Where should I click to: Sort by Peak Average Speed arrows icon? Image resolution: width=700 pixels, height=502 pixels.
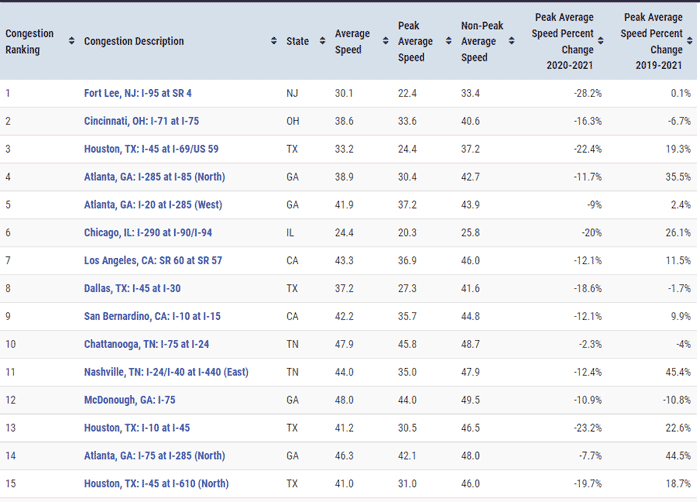[x=449, y=41]
